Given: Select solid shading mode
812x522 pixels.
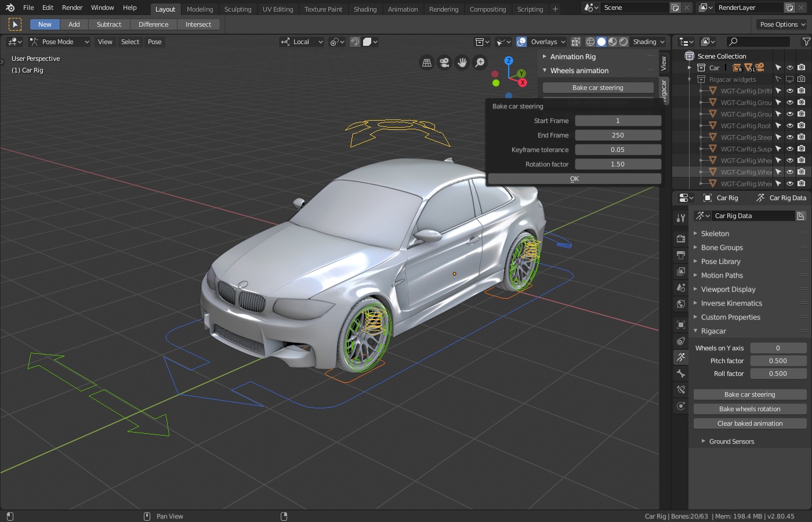Looking at the screenshot, I should coord(601,42).
